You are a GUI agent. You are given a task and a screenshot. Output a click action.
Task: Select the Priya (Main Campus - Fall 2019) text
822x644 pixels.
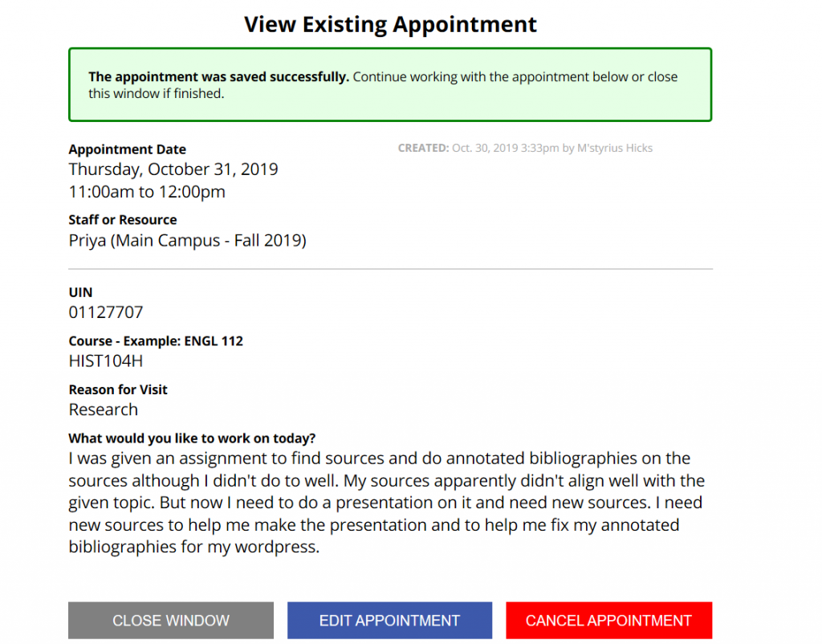coord(187,241)
